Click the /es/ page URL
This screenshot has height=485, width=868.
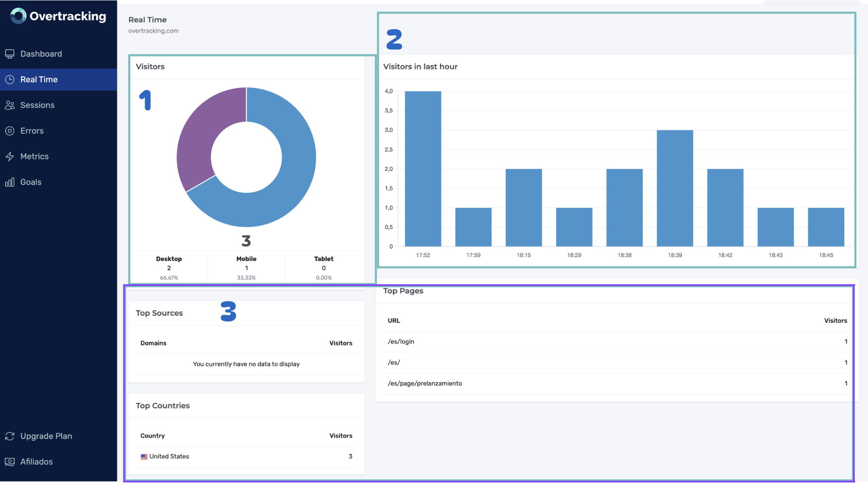tap(394, 362)
